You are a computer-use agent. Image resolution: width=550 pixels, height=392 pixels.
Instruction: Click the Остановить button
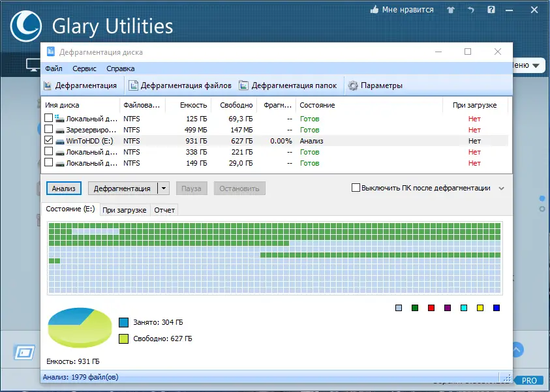click(239, 188)
